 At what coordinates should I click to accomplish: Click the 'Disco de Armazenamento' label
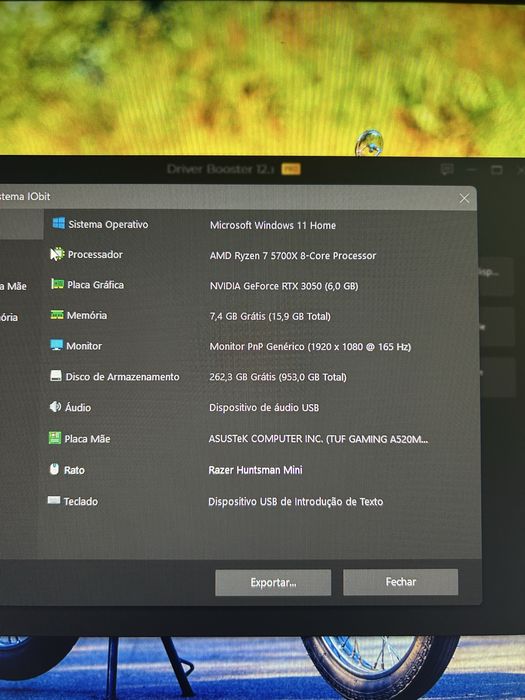pos(122,377)
